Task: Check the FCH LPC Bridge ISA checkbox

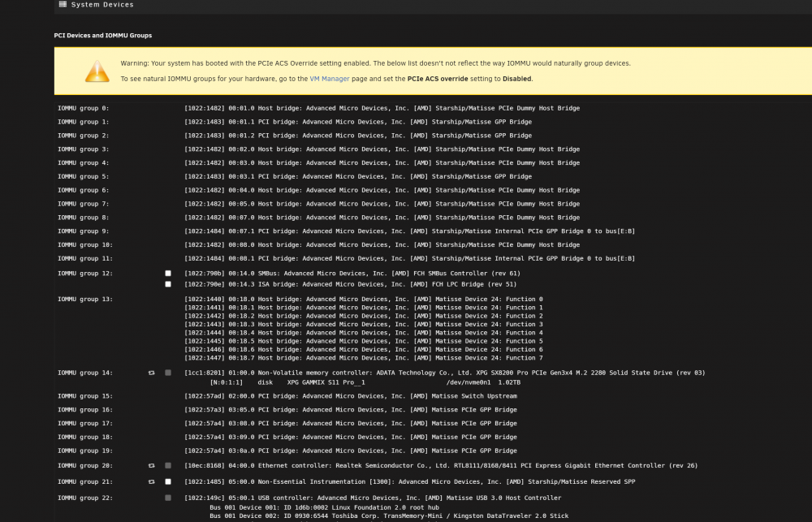Action: pos(168,284)
